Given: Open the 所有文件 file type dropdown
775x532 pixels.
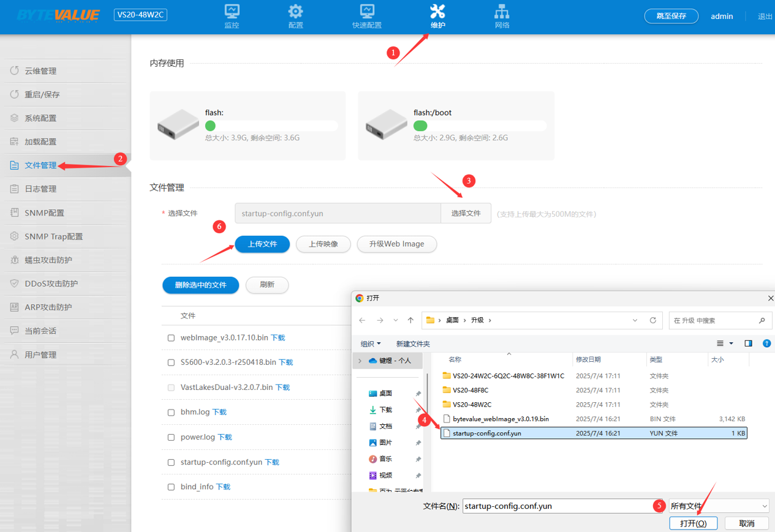Looking at the screenshot, I should pyautogui.click(x=719, y=506).
